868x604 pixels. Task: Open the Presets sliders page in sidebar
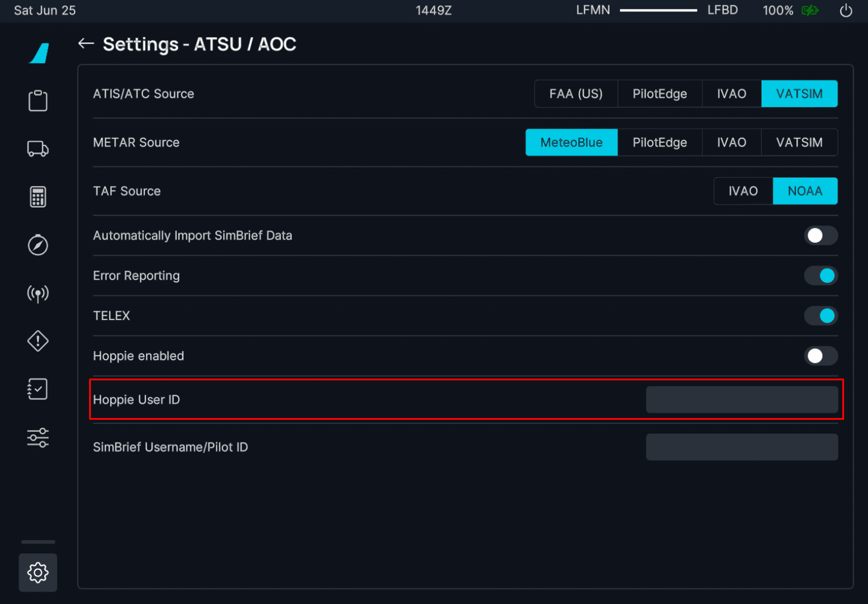pos(38,438)
